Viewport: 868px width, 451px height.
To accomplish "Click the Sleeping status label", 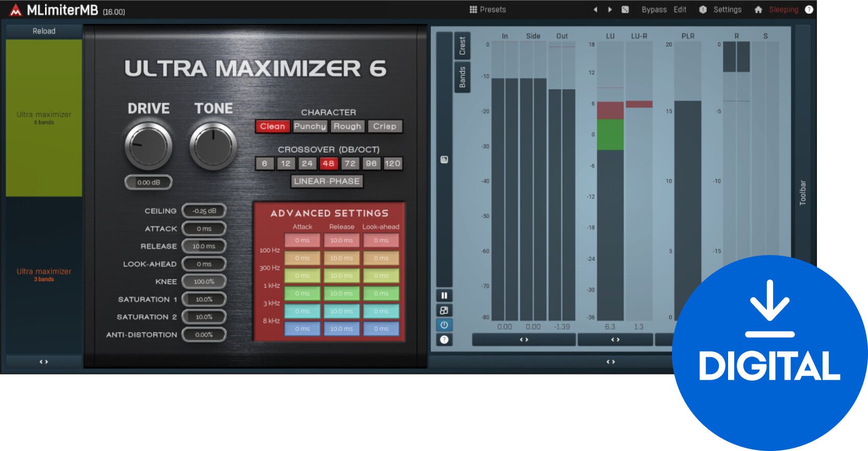I will (783, 9).
